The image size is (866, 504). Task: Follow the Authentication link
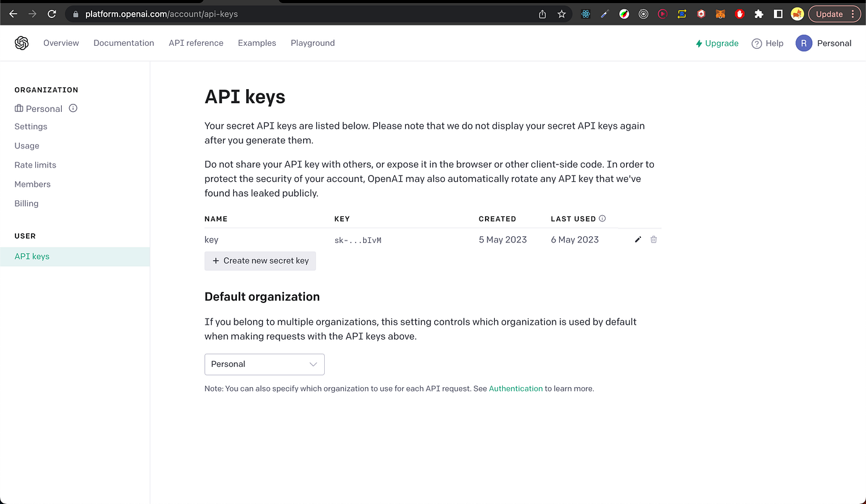516,388
